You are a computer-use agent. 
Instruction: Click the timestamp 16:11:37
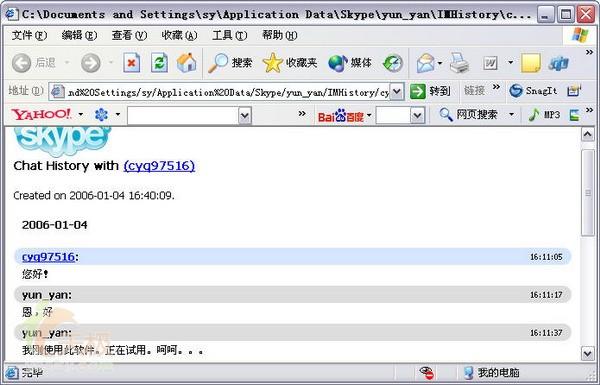click(x=546, y=333)
